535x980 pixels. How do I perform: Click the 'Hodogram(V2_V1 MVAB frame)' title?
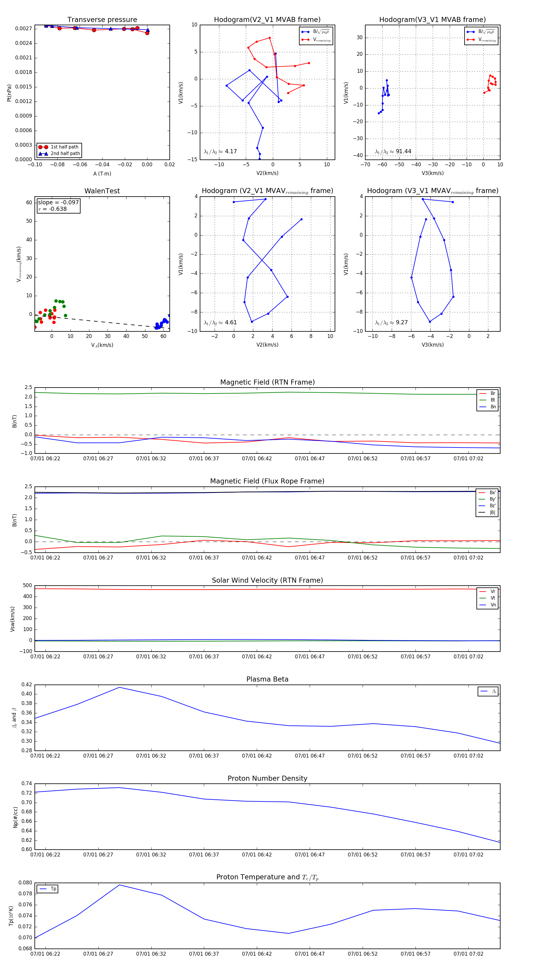point(267,20)
